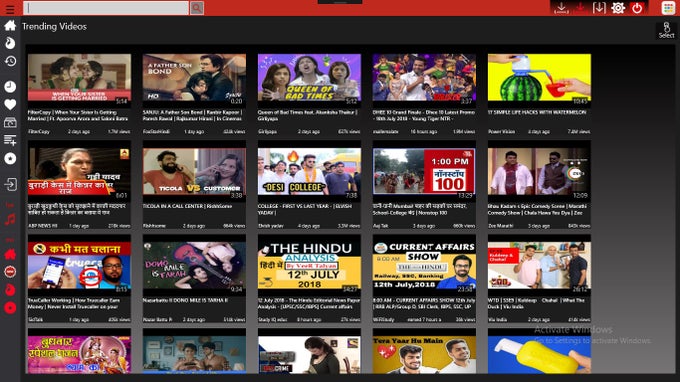Open settings with the gear icon

pyautogui.click(x=618, y=8)
